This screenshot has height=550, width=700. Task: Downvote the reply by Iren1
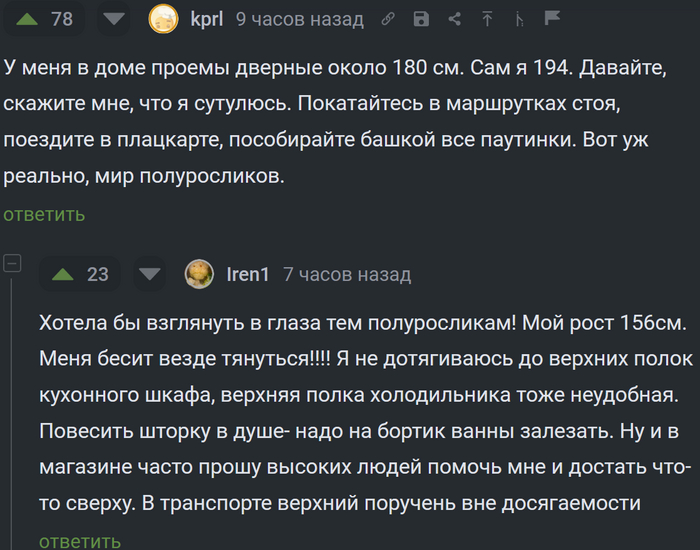(x=150, y=274)
